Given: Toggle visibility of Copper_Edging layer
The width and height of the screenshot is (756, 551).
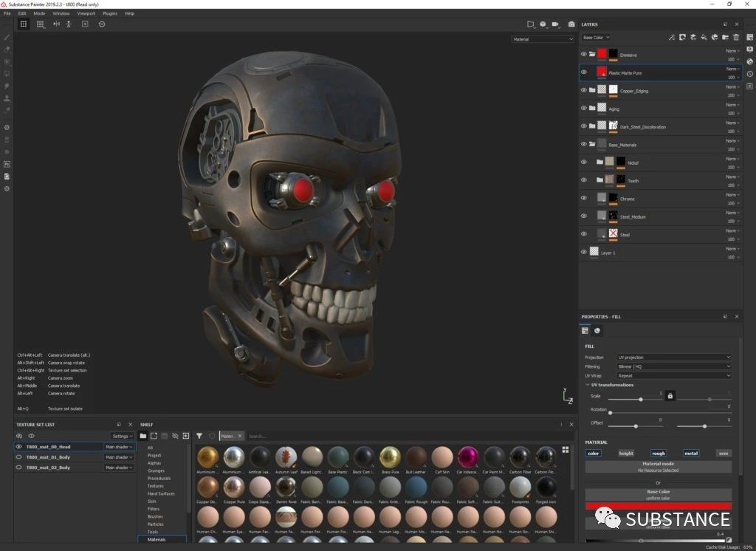Looking at the screenshot, I should [x=583, y=90].
